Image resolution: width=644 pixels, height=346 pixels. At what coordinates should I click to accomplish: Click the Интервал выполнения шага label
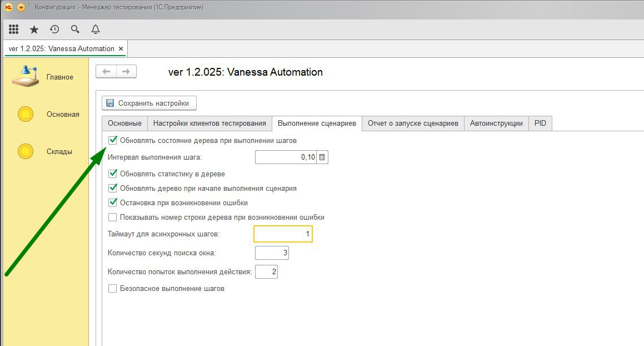click(x=155, y=157)
